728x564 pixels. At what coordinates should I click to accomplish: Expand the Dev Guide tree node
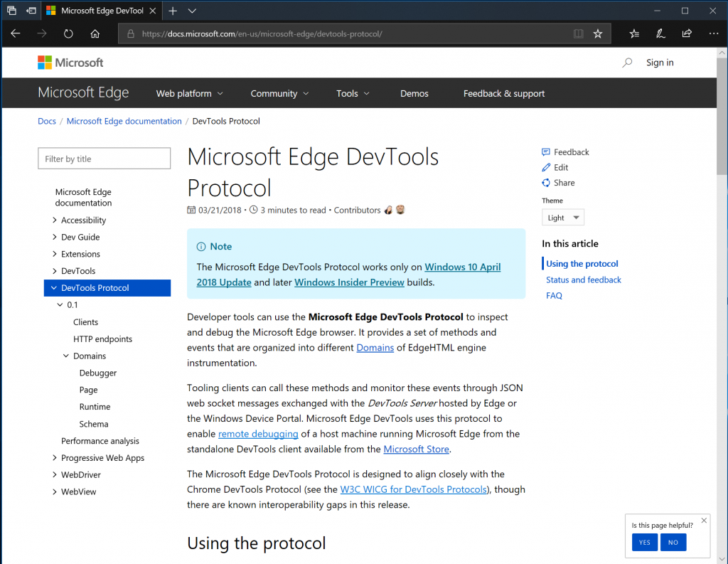54,237
